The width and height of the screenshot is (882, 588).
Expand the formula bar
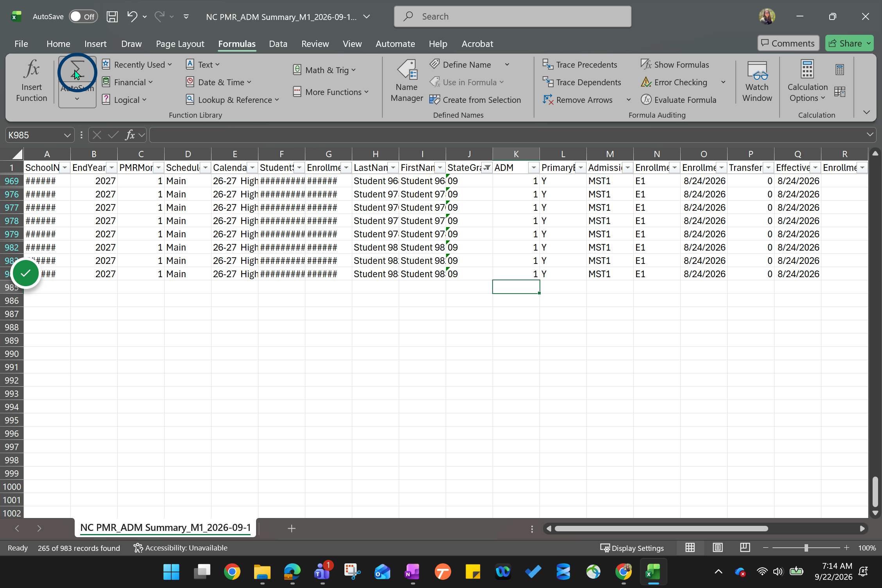point(870,134)
